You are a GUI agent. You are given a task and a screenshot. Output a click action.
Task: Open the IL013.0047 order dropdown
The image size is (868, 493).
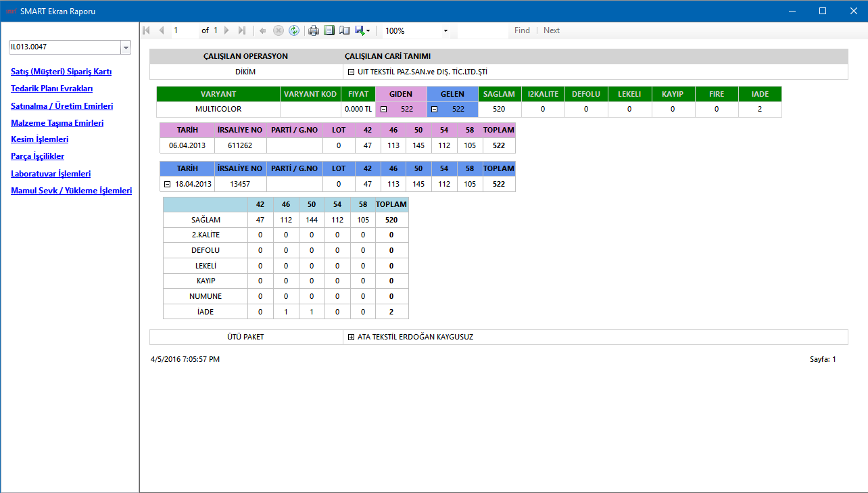(126, 47)
